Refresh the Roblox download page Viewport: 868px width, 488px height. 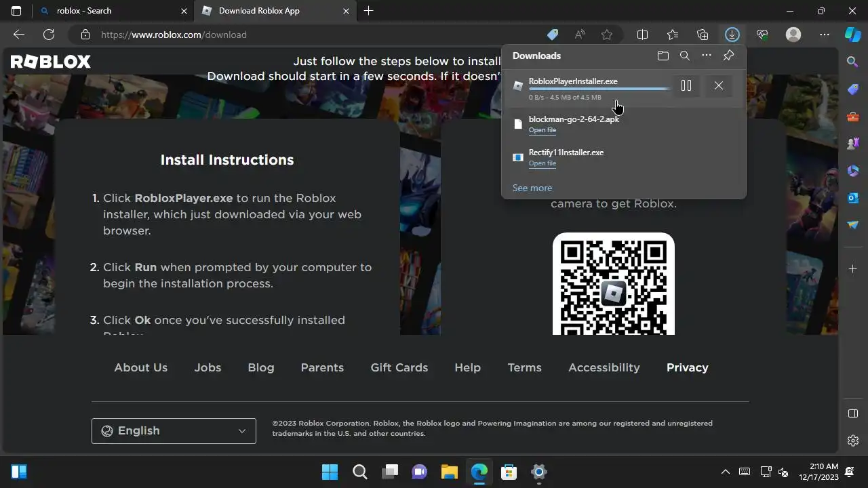[49, 35]
